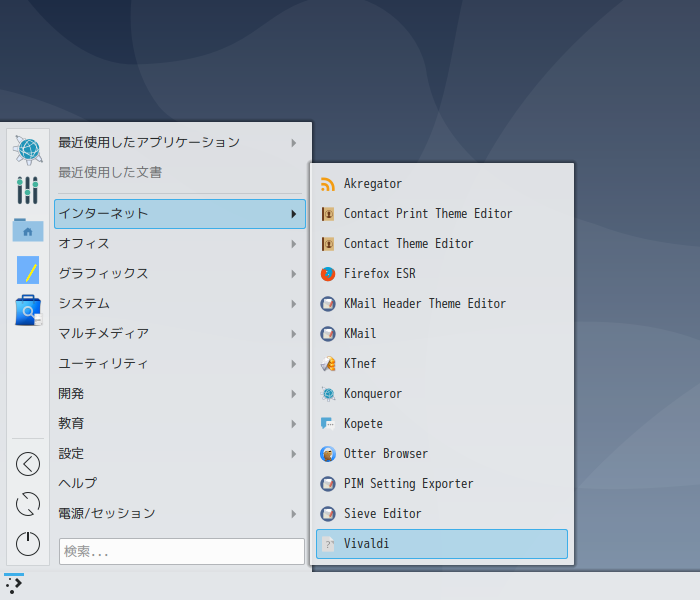This screenshot has width=700, height=600.
Task: Select the ヘルプ menu entry
Action: [179, 483]
